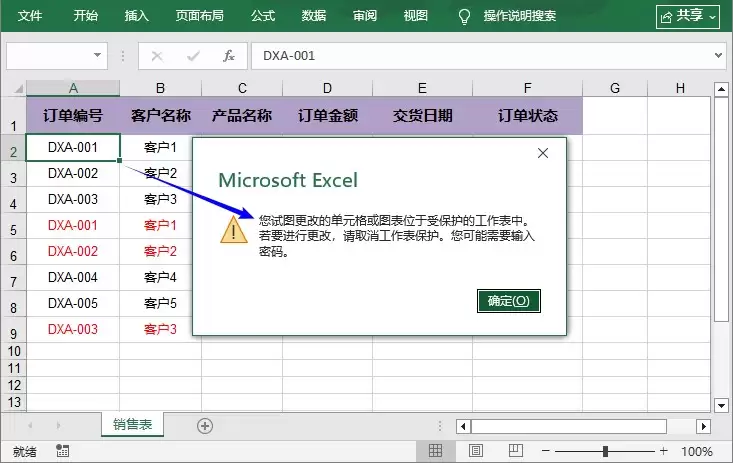This screenshot has height=463, width=733.
Task: Open the 页面布局 ribbon tab
Action: pyautogui.click(x=200, y=16)
